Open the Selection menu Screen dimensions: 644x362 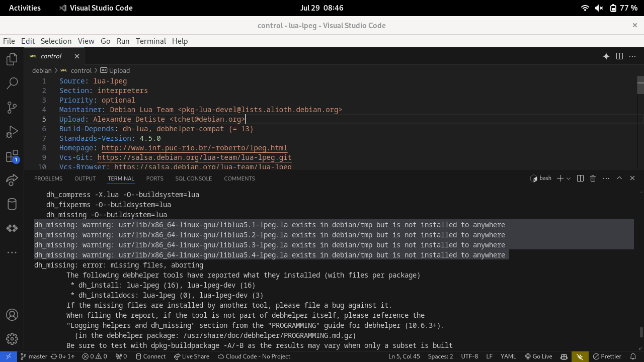tap(56, 41)
